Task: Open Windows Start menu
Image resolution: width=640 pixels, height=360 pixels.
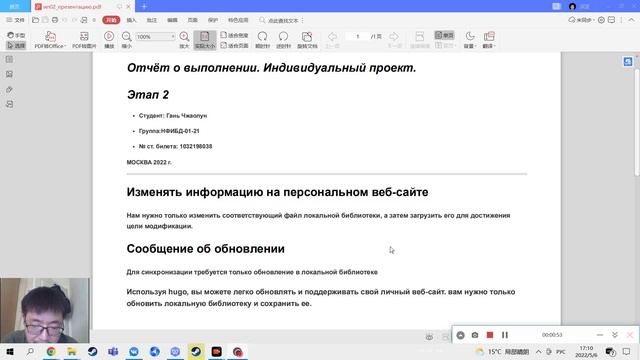Action: coord(10,351)
